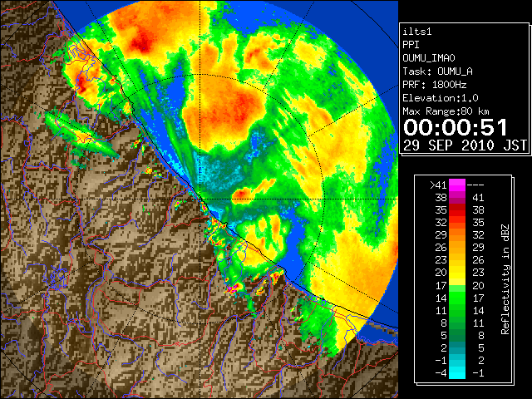Click the '>41' legend label
532x399 pixels.
pos(438,185)
